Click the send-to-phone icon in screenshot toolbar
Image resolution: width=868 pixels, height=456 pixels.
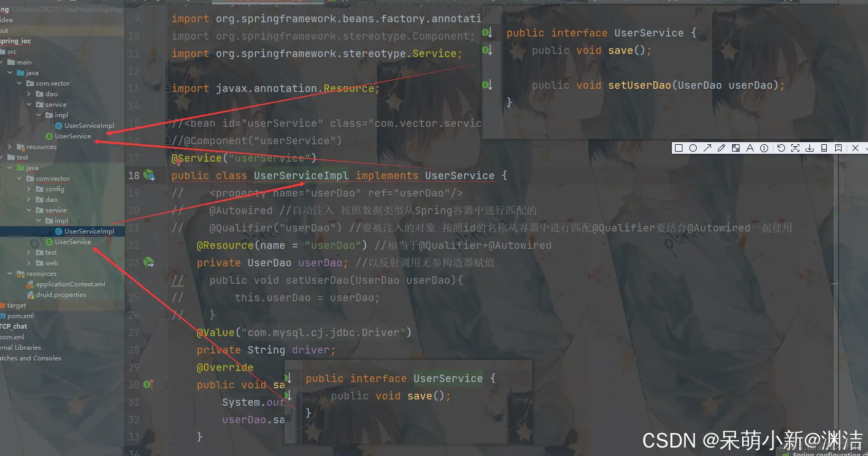824,148
